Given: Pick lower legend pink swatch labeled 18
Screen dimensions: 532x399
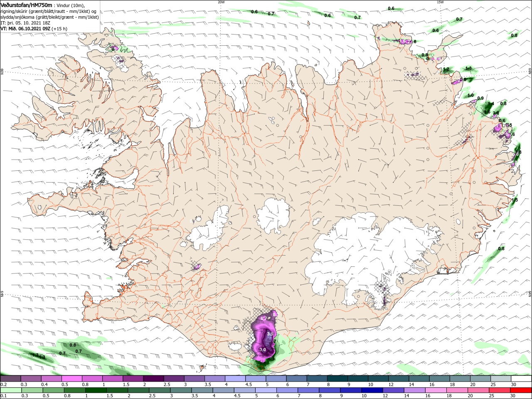Looking at the screenshot, I should (458, 390).
